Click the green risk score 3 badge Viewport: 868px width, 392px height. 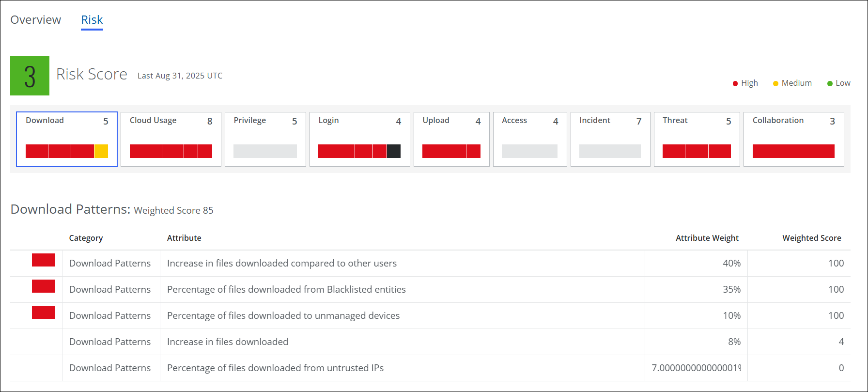30,76
